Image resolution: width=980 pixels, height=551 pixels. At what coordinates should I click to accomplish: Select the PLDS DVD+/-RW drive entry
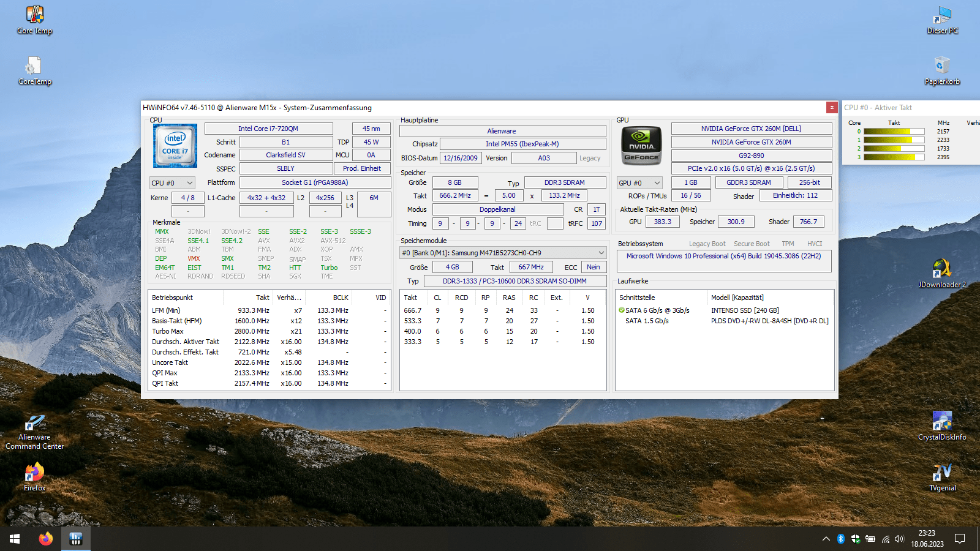(x=769, y=321)
